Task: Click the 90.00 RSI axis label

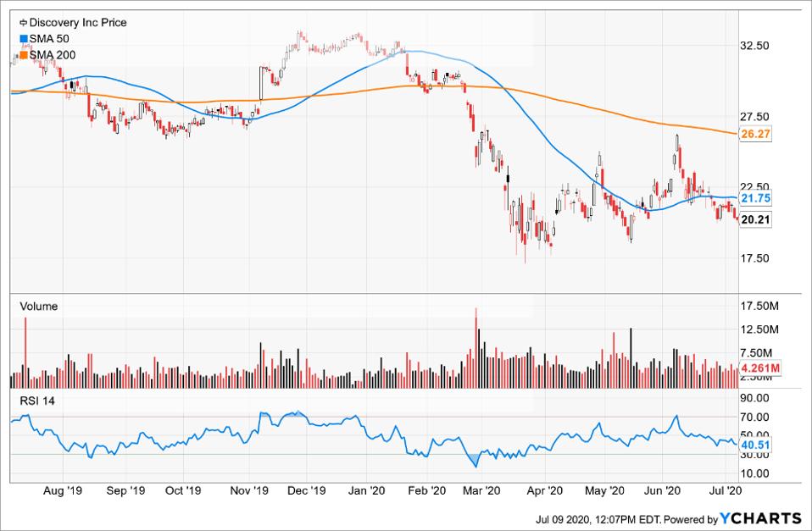Action: click(755, 398)
